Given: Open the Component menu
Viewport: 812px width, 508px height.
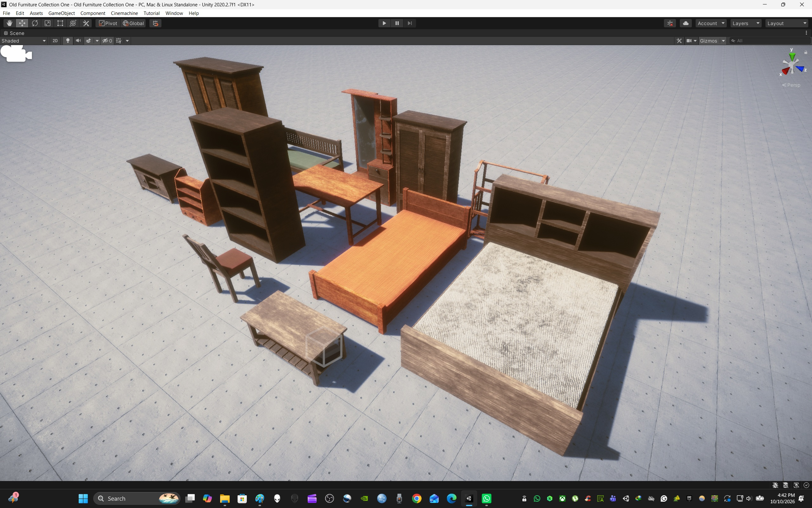Looking at the screenshot, I should pos(93,13).
